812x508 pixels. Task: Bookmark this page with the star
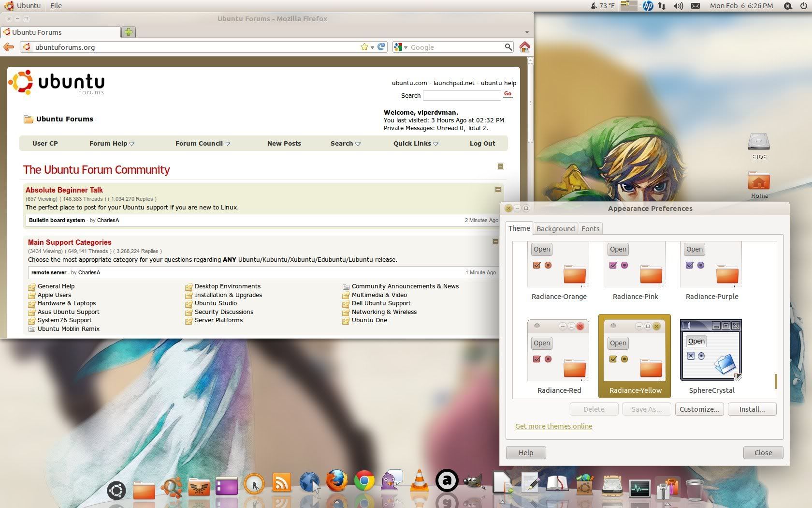click(364, 47)
